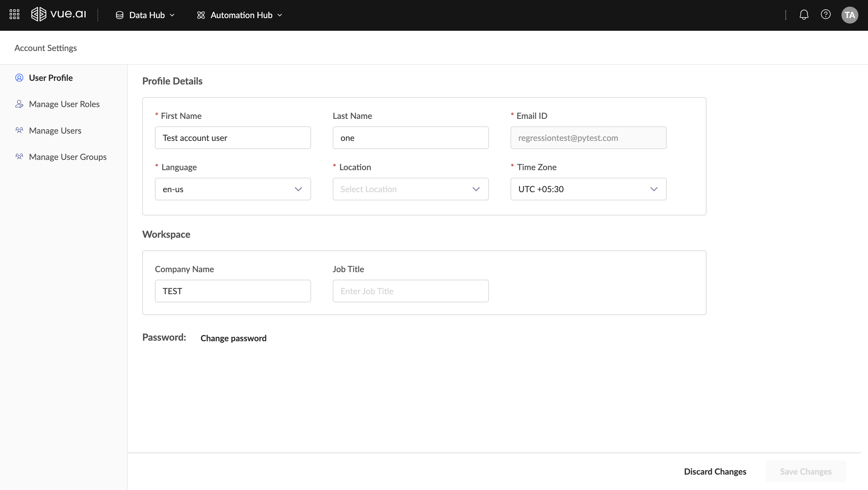Open the Data Hub menu
868x490 pixels.
145,15
